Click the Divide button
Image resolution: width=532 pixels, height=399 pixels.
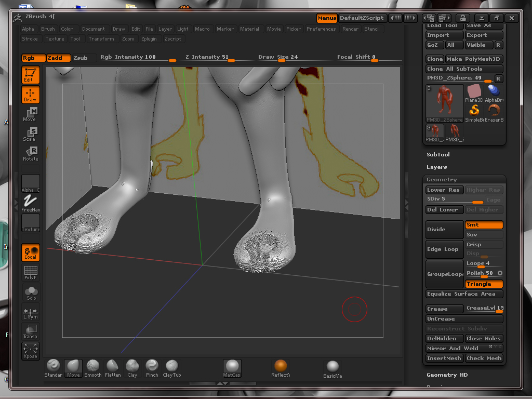pyautogui.click(x=444, y=230)
